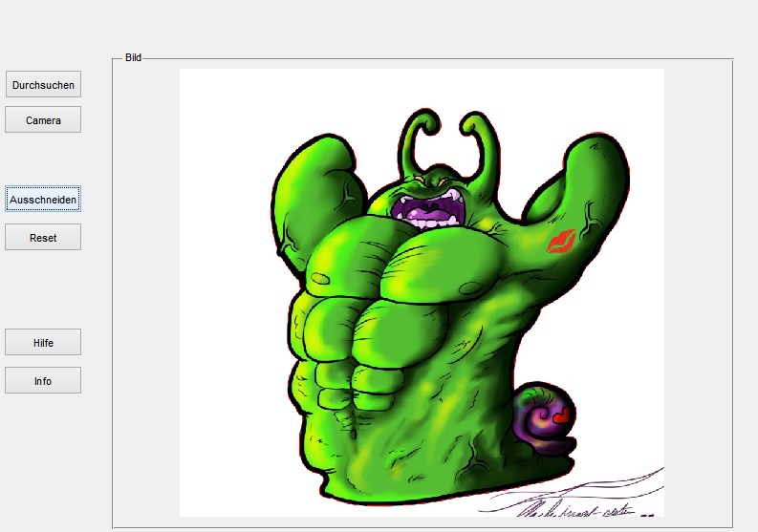Click the artist's signature at the image bottom

tap(574, 503)
